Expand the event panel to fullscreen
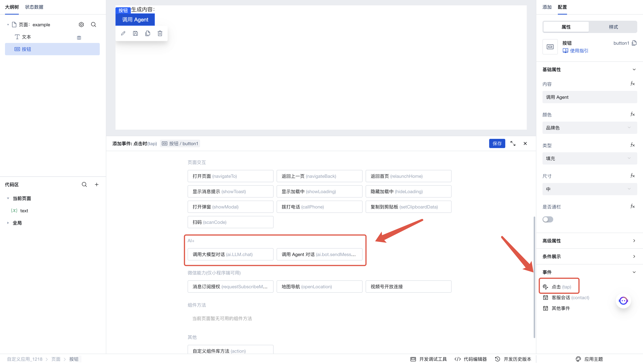Screen dimensions: 643x364 click(513, 143)
